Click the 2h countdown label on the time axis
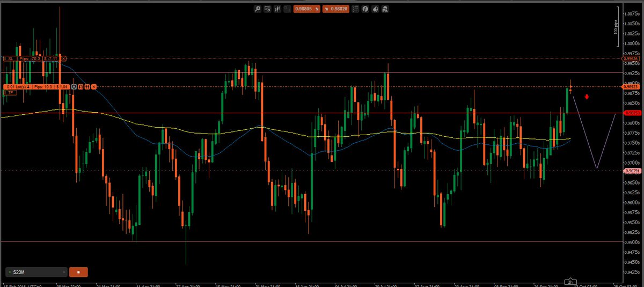 point(571,281)
